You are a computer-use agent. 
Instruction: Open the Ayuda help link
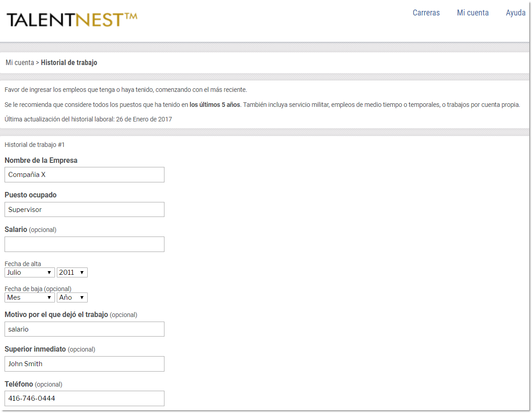(515, 13)
